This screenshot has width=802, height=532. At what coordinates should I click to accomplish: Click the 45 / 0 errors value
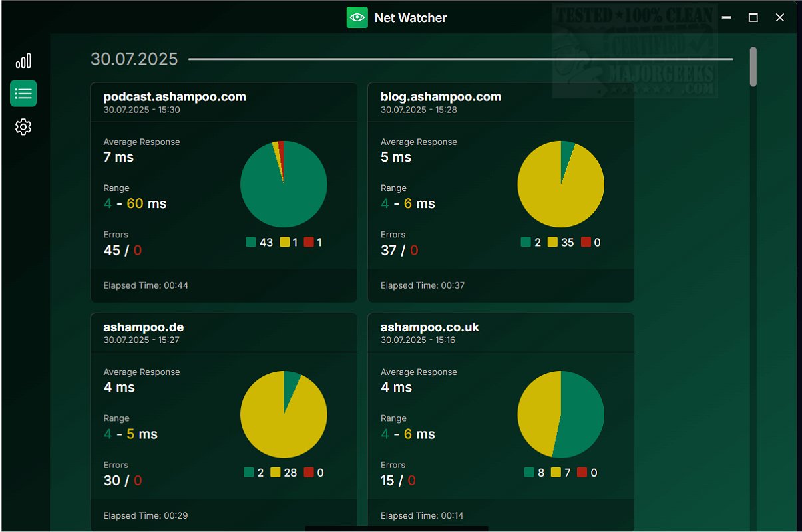(x=122, y=250)
